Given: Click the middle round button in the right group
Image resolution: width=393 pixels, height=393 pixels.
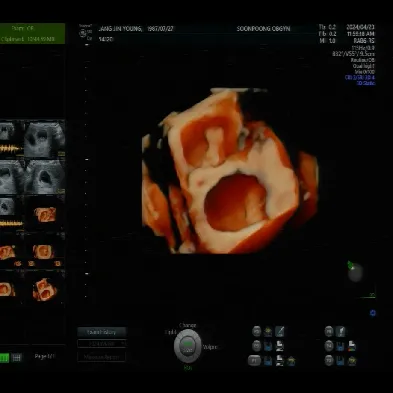Looking at the screenshot, I should [x=329, y=346].
